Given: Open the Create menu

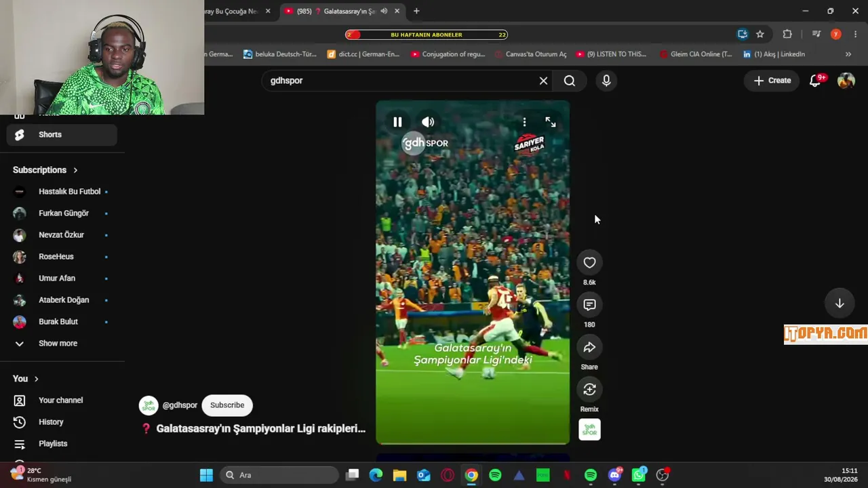Looking at the screenshot, I should 772,81.
